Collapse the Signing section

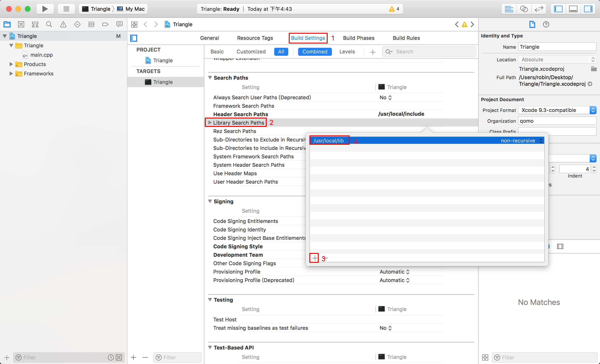coord(210,201)
